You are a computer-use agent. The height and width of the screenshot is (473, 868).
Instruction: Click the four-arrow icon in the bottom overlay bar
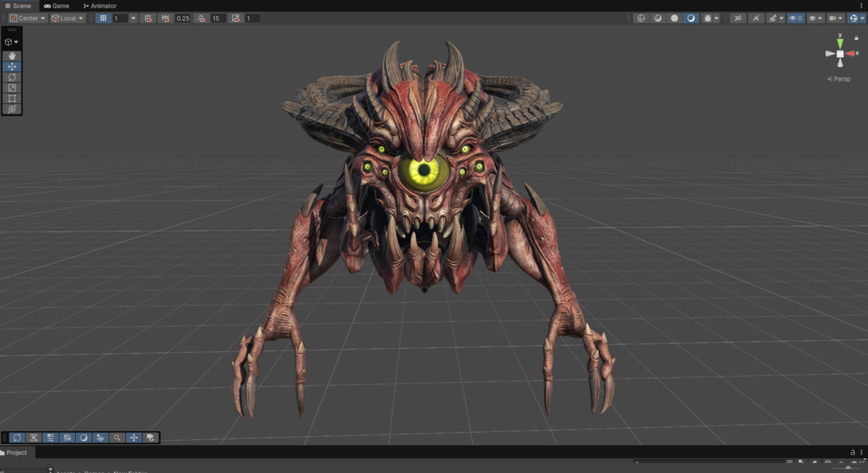pos(134,438)
